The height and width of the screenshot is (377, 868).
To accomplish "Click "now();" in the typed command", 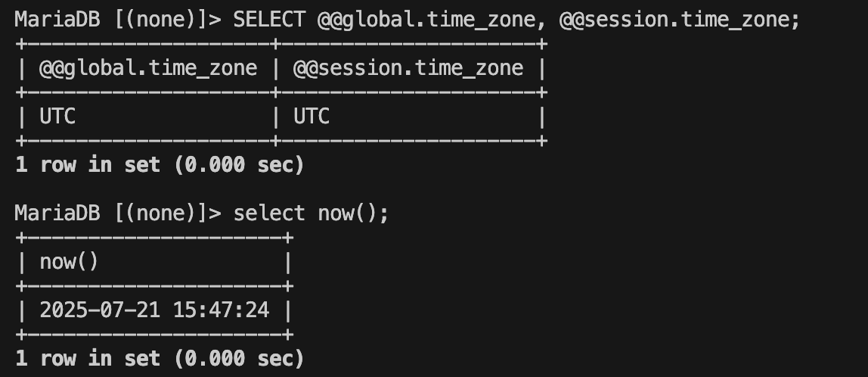I will click(353, 213).
